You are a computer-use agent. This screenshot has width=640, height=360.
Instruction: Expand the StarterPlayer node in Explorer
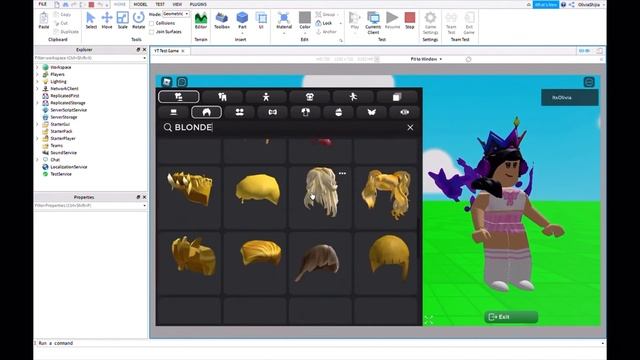point(37,138)
